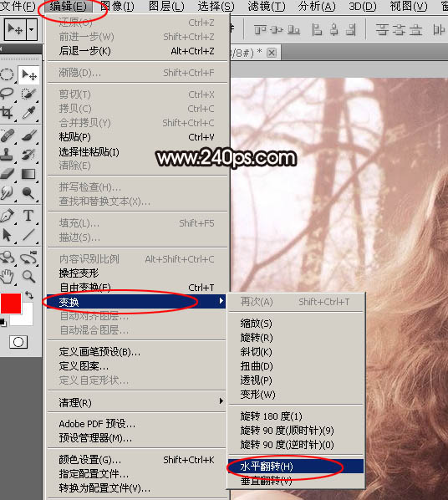Pick the red foreground color swatch
This screenshot has height=500, width=448.
(x=11, y=304)
